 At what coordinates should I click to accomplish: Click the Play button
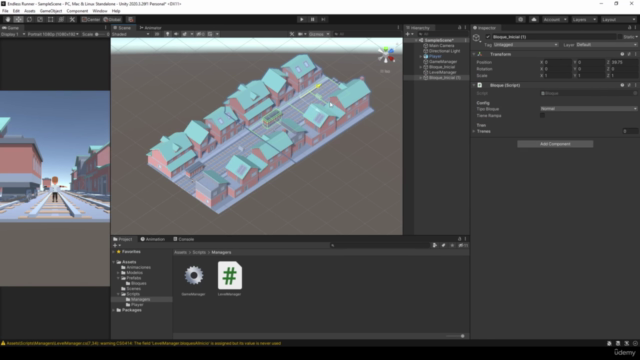(x=302, y=19)
